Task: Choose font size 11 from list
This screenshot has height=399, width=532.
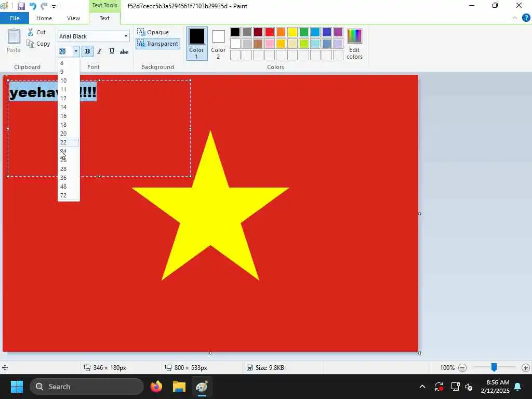Action: coord(69,89)
